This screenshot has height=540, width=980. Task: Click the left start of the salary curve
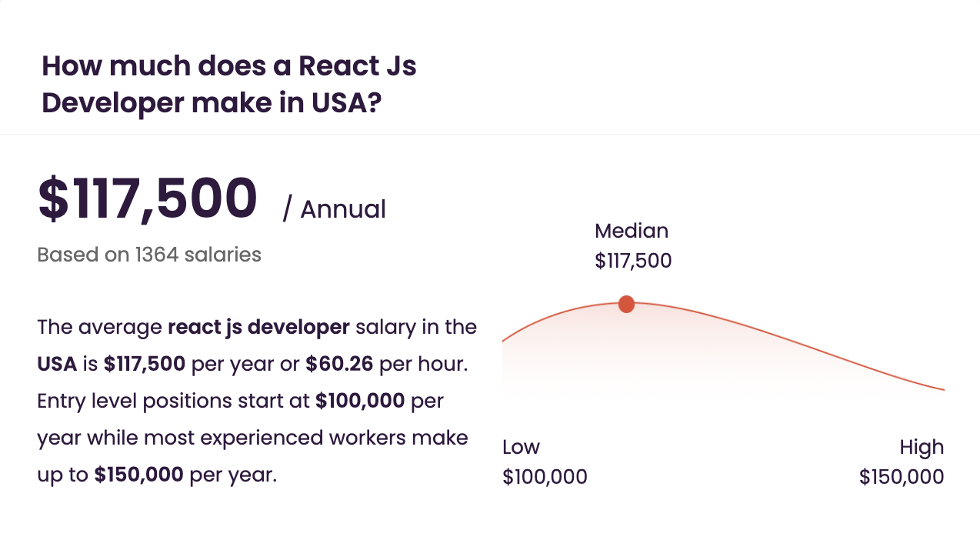(x=509, y=337)
